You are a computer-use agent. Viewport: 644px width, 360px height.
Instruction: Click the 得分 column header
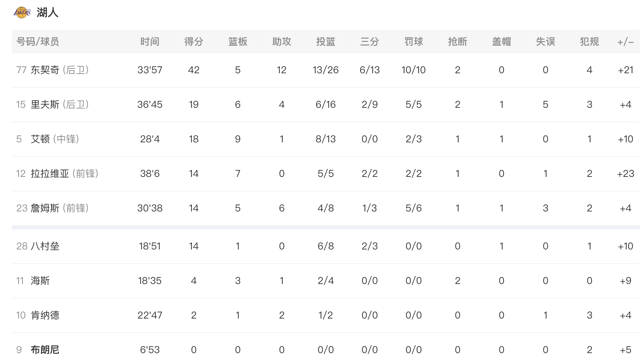[194, 41]
